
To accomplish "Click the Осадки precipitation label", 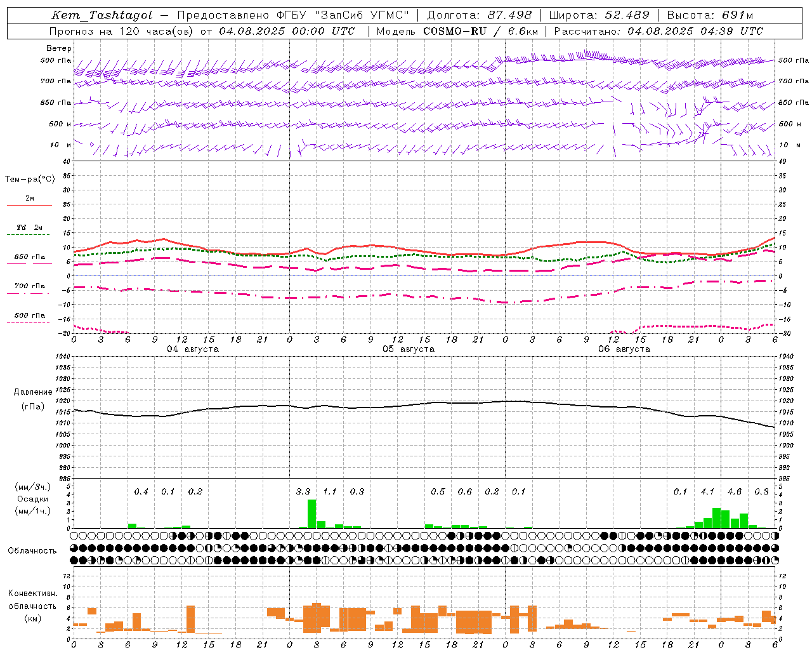I will [33, 499].
